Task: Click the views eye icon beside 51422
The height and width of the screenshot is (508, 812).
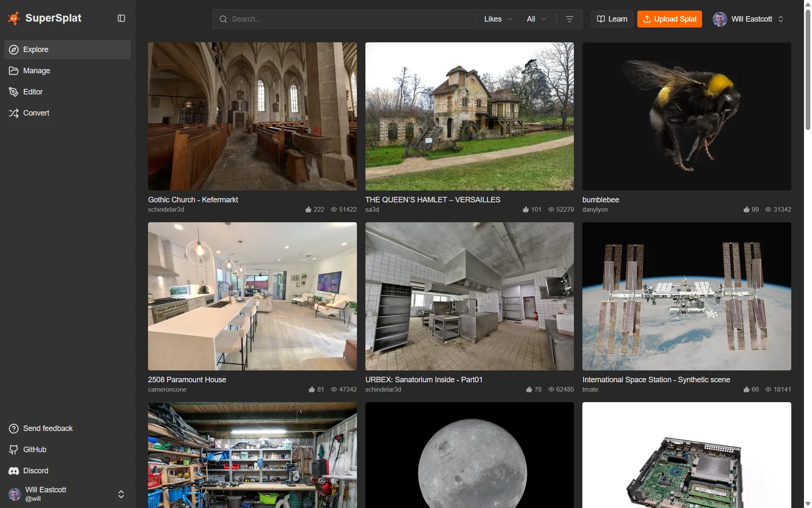Action: [334, 210]
